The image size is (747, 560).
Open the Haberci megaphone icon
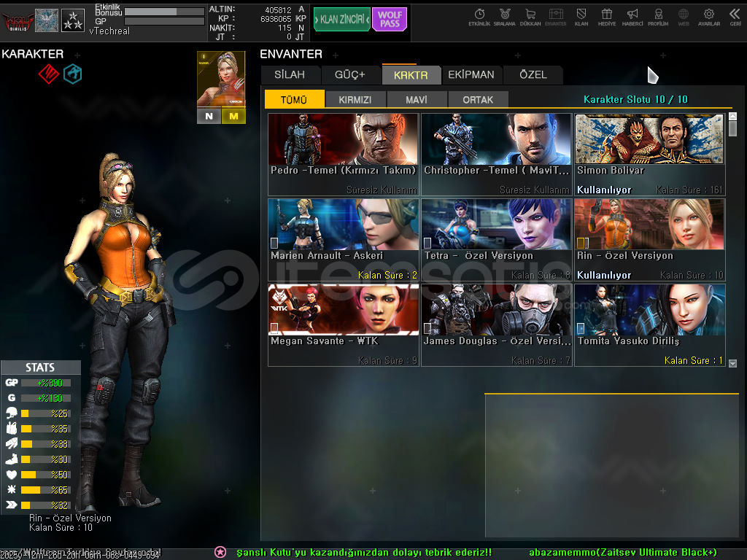tap(632, 17)
